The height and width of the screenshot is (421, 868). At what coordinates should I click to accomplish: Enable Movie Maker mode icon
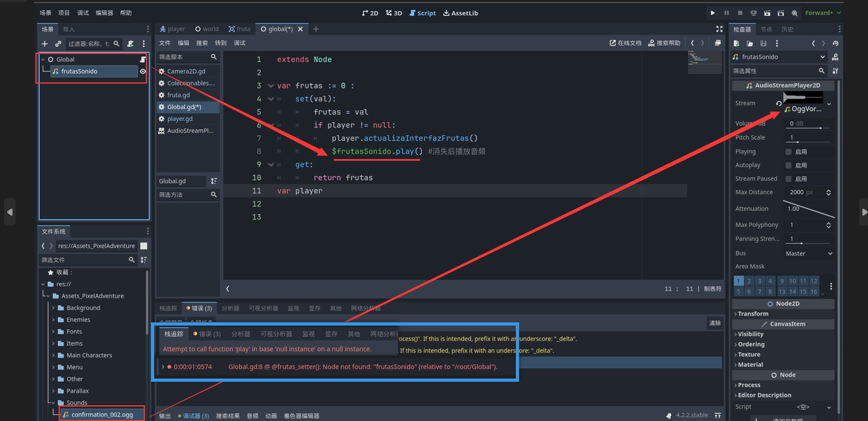point(795,13)
